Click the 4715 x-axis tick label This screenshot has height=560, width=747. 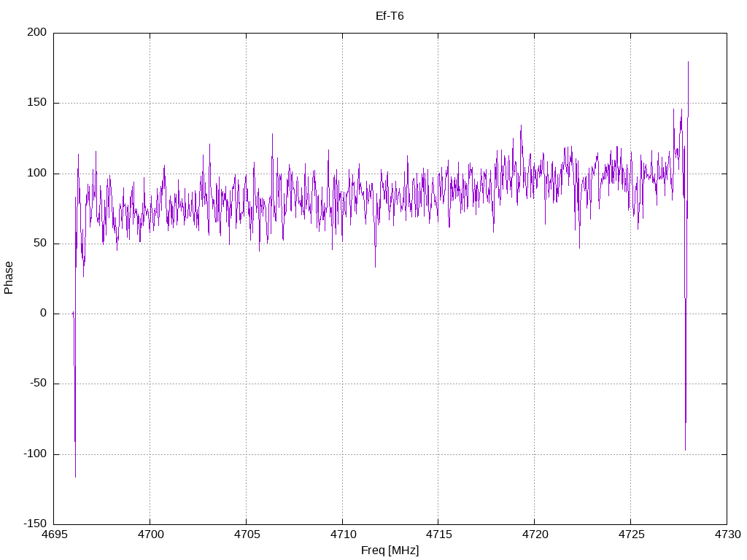pos(438,534)
